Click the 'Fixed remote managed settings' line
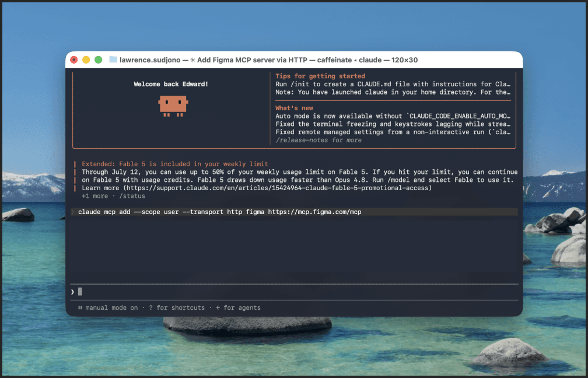 (393, 132)
